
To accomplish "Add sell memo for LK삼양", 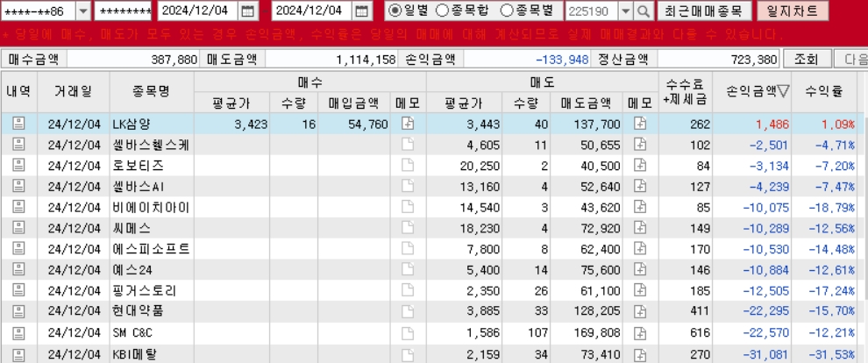I will pyautogui.click(x=640, y=124).
